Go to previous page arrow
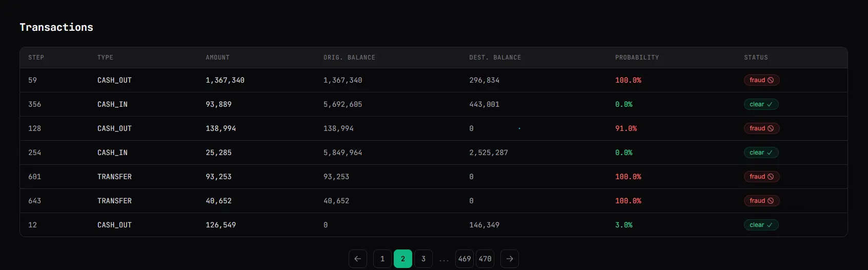The image size is (868, 270). (358, 259)
